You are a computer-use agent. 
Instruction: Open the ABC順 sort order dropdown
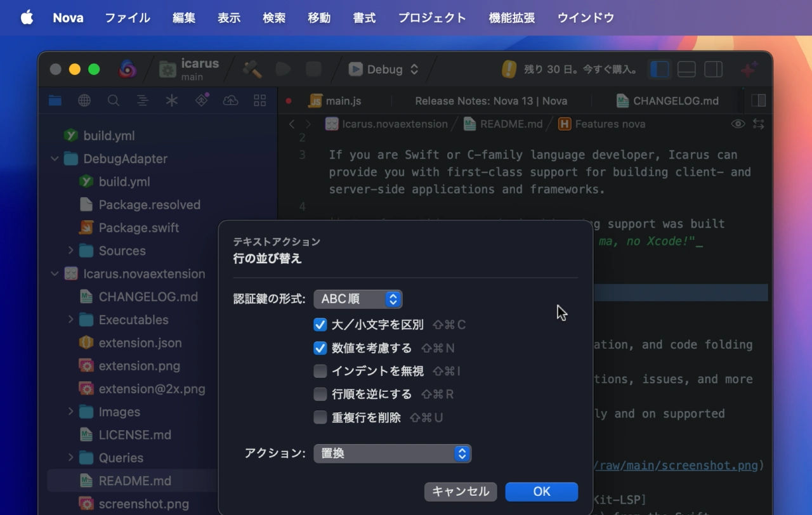coord(358,299)
